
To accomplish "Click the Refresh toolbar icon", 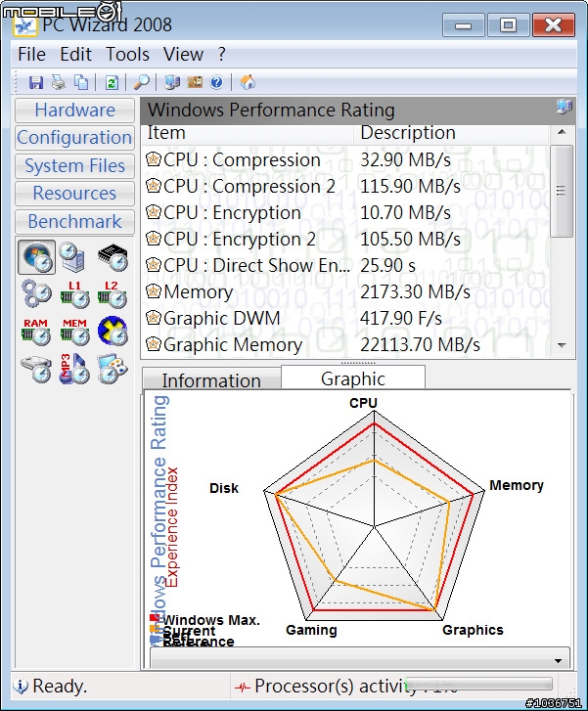I will pos(112,82).
